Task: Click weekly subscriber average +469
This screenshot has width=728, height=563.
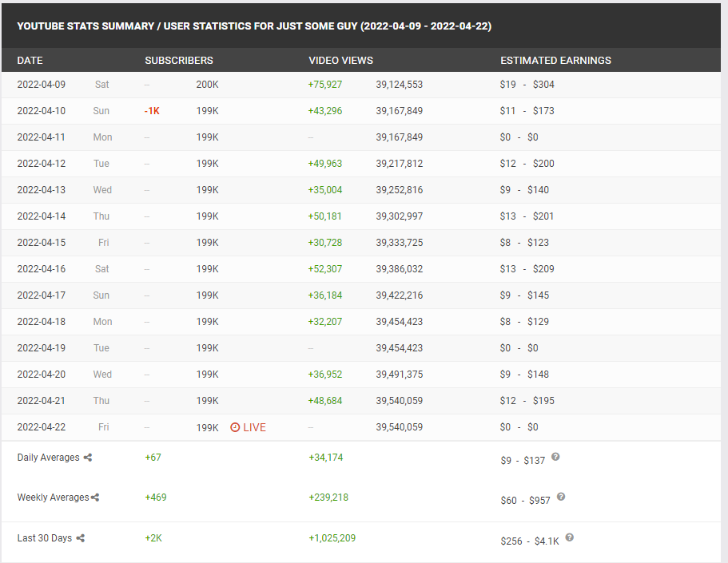Action: pyautogui.click(x=156, y=498)
